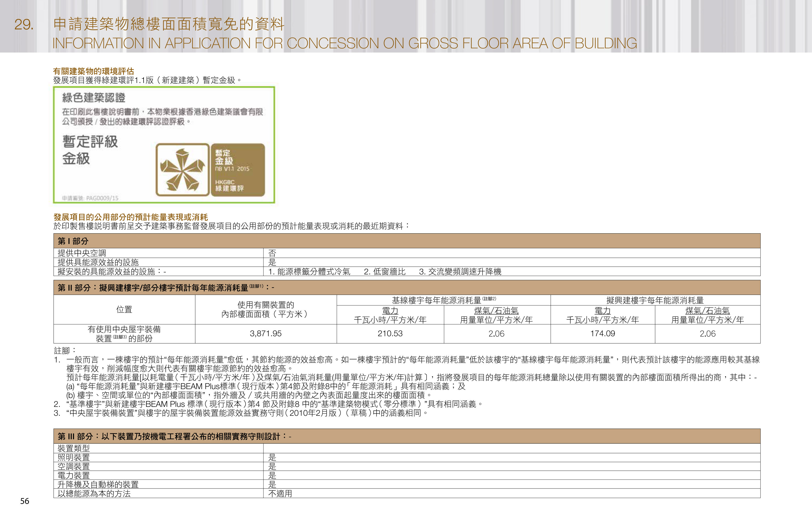Click the heading 申請建築物總樓面面積寬免的資料

coord(169,24)
